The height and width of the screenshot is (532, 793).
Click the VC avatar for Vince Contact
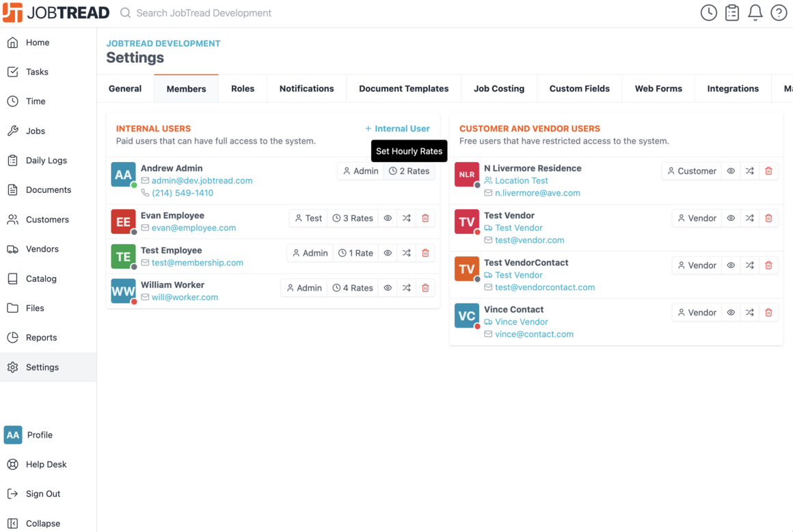tap(466, 315)
